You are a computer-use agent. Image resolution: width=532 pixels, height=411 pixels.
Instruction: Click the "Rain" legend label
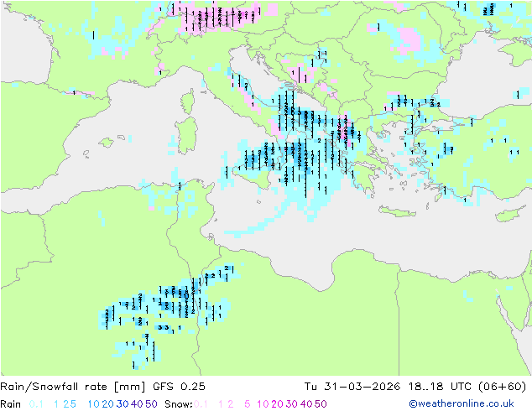point(11,404)
